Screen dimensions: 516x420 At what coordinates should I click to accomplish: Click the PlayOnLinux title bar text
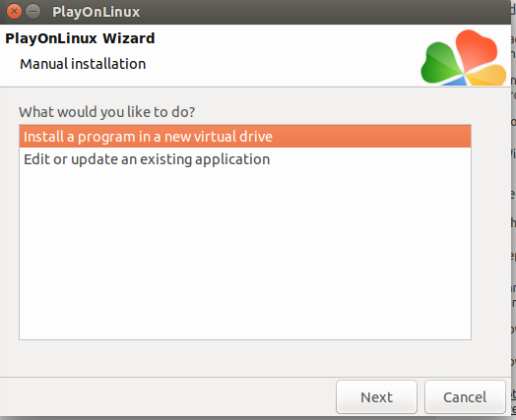97,12
